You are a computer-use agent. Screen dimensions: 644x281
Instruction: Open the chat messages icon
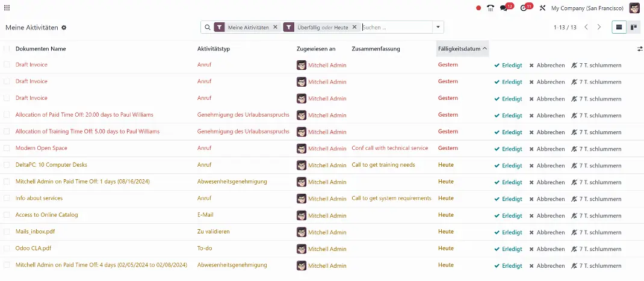pyautogui.click(x=504, y=8)
